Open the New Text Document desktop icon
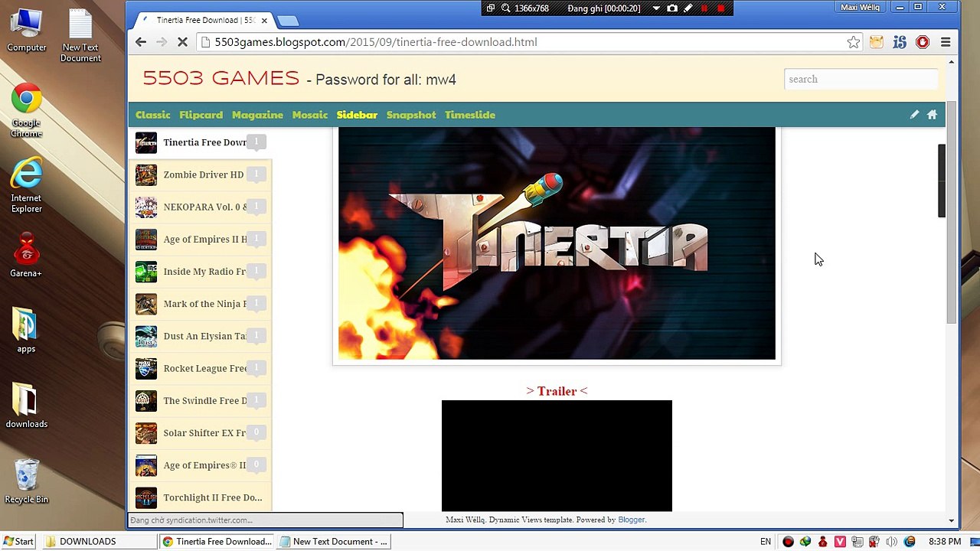 click(80, 36)
